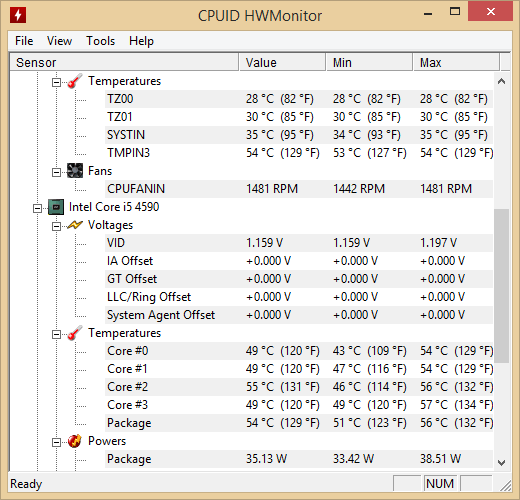This screenshot has height=500, width=520.
Task: Collapse the Powers group
Action: (x=57, y=442)
